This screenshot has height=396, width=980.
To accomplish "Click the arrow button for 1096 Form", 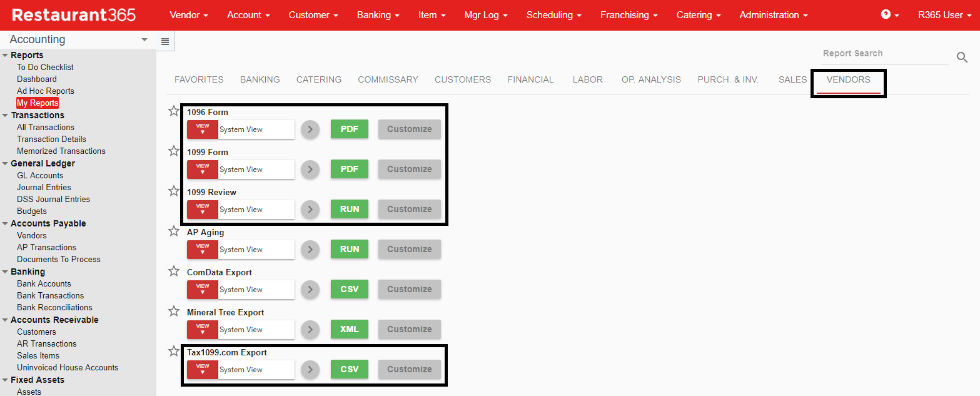I will 310,129.
